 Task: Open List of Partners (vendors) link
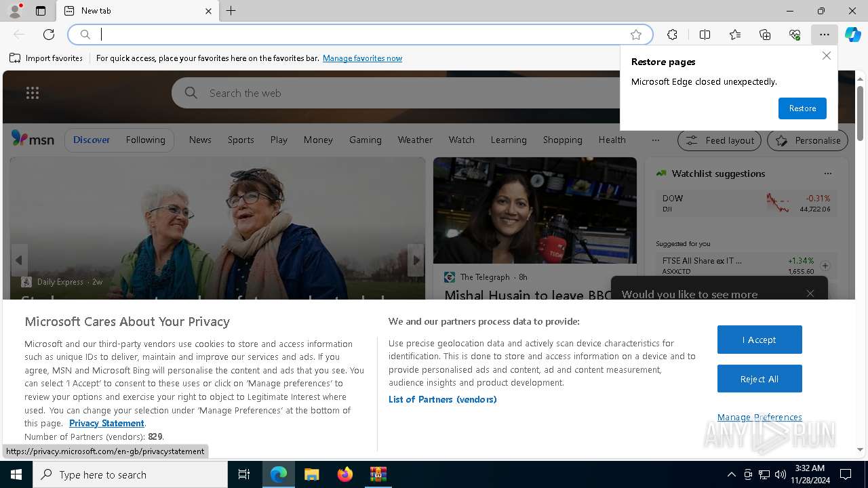point(443,399)
